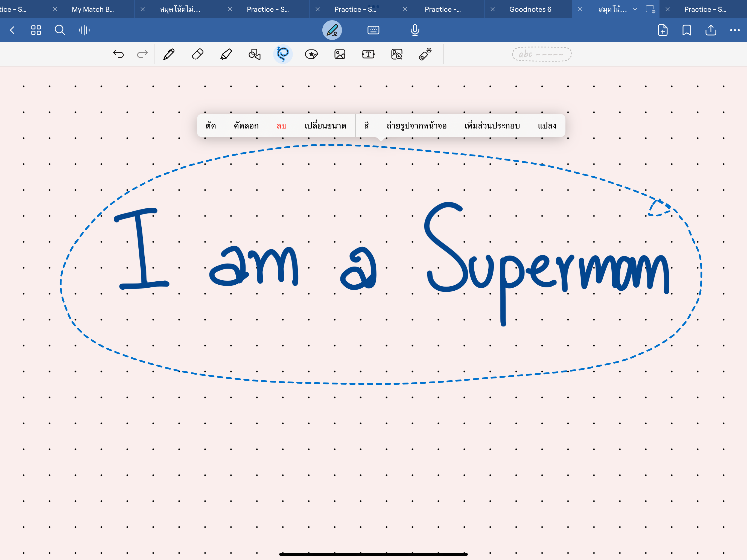
Task: Open the Elements sticker tool
Action: [x=311, y=54]
